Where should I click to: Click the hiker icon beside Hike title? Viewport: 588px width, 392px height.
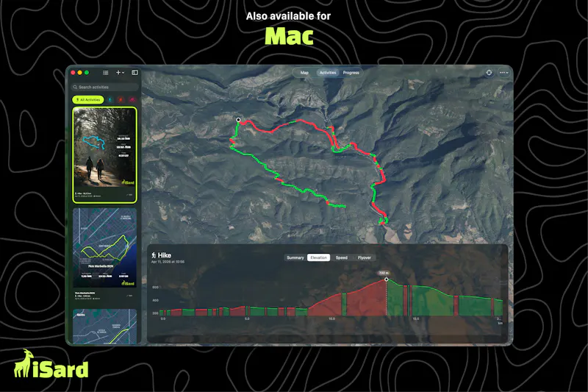coord(154,255)
